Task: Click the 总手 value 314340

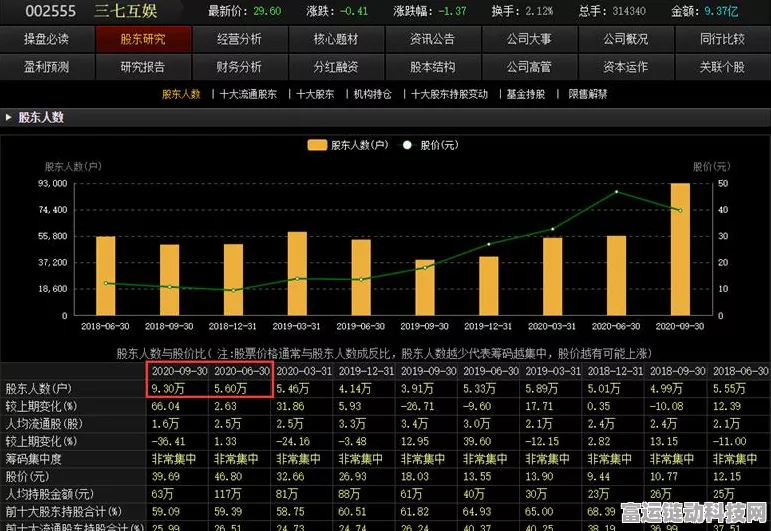Action: point(627,11)
